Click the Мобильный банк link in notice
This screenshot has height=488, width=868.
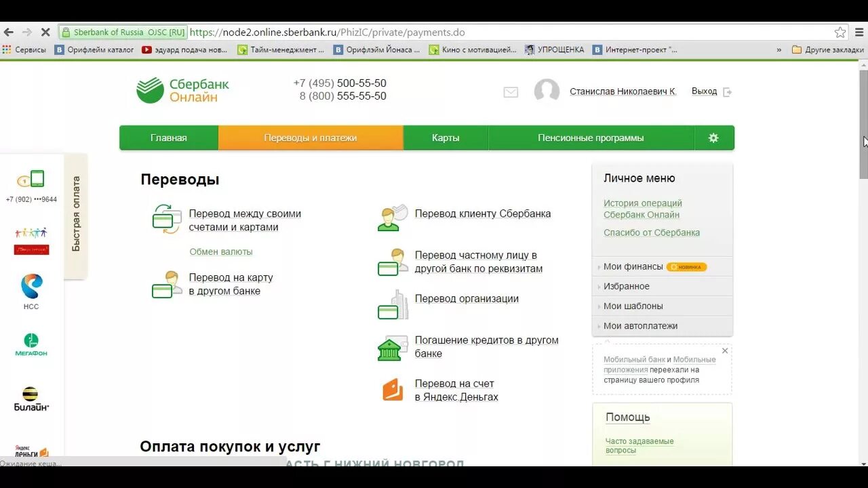pos(634,360)
